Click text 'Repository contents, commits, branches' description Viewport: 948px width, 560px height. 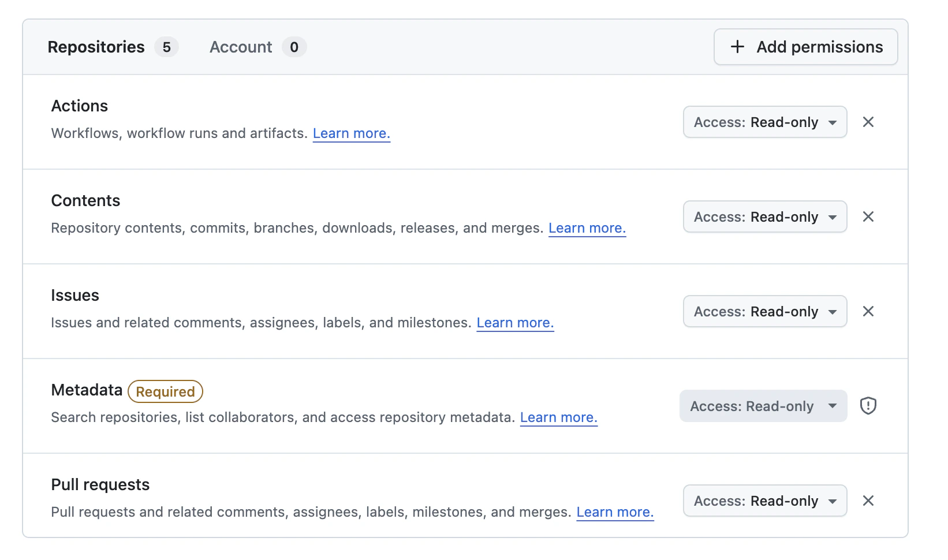click(x=297, y=228)
